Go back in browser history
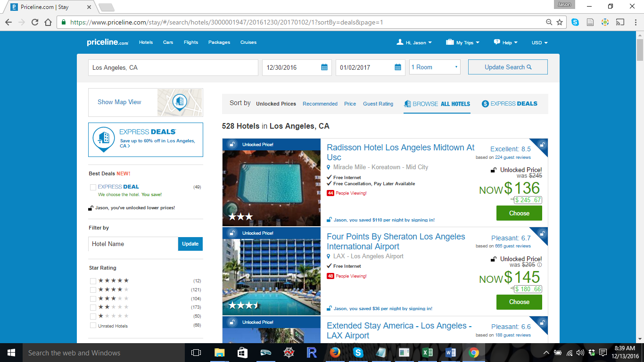 click(8, 22)
